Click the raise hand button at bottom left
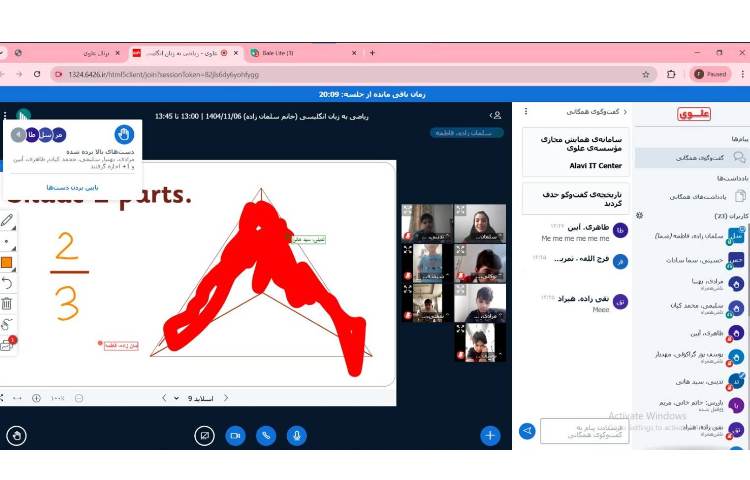The width and height of the screenshot is (750, 480). [x=16, y=435]
